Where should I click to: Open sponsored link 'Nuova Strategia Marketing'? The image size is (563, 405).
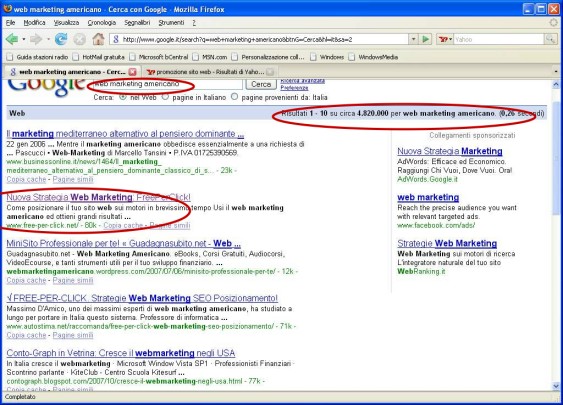pos(450,151)
